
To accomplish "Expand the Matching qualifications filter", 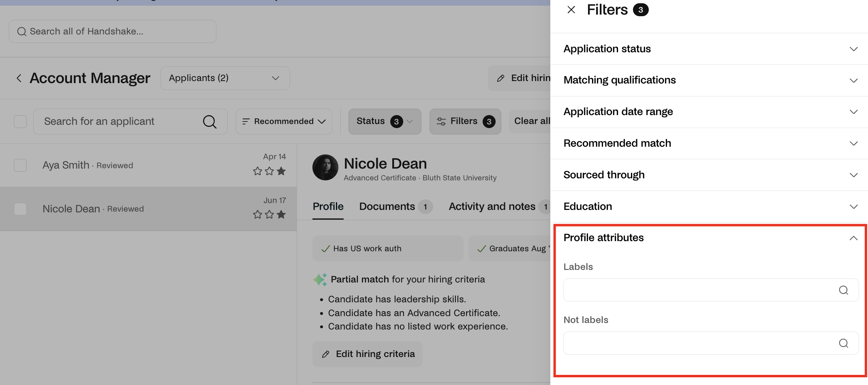I will point(709,80).
